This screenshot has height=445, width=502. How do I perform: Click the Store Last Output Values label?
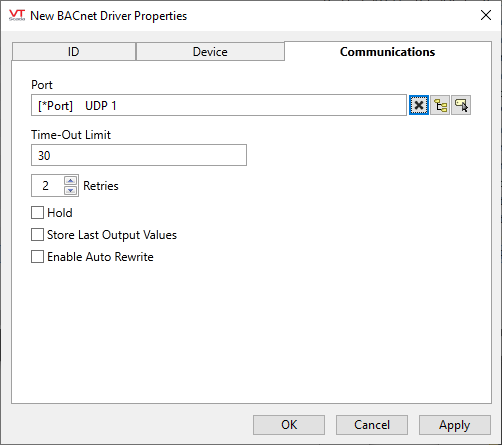click(x=112, y=235)
